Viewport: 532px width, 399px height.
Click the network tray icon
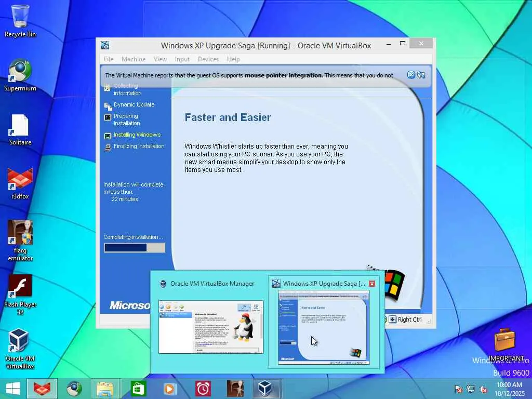471,389
